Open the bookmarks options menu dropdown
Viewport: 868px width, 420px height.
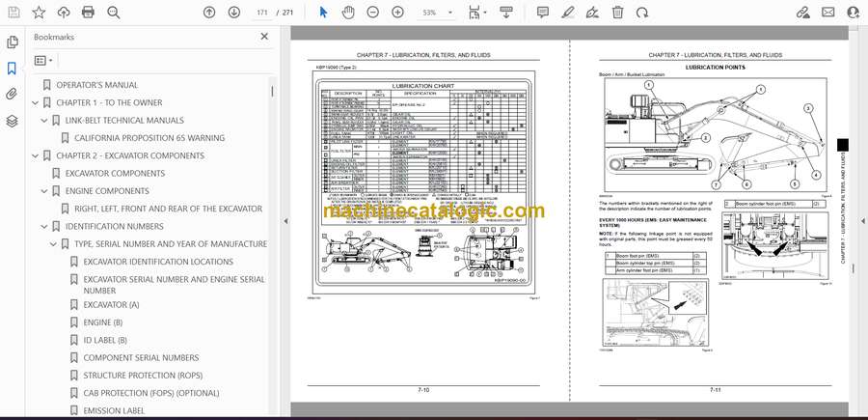click(43, 61)
